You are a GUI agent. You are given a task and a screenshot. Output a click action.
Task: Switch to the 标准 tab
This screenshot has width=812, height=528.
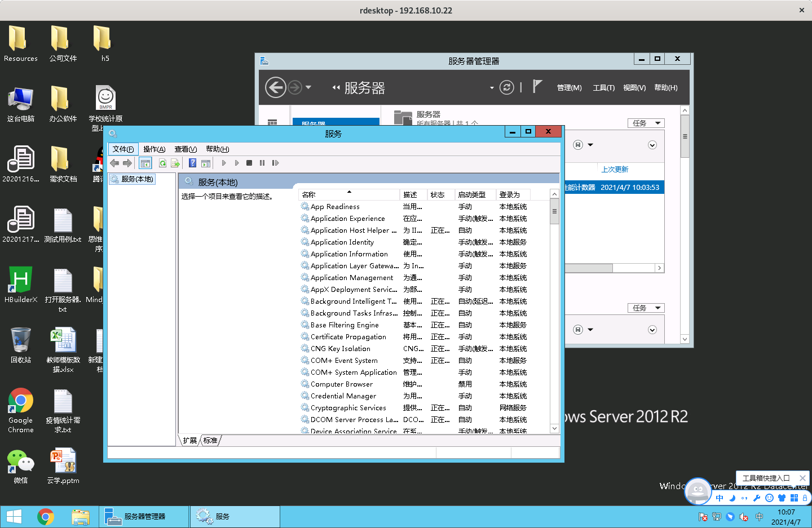(210, 440)
